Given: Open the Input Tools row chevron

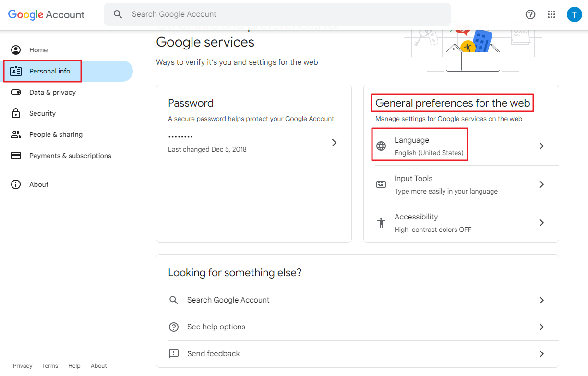Looking at the screenshot, I should (541, 184).
